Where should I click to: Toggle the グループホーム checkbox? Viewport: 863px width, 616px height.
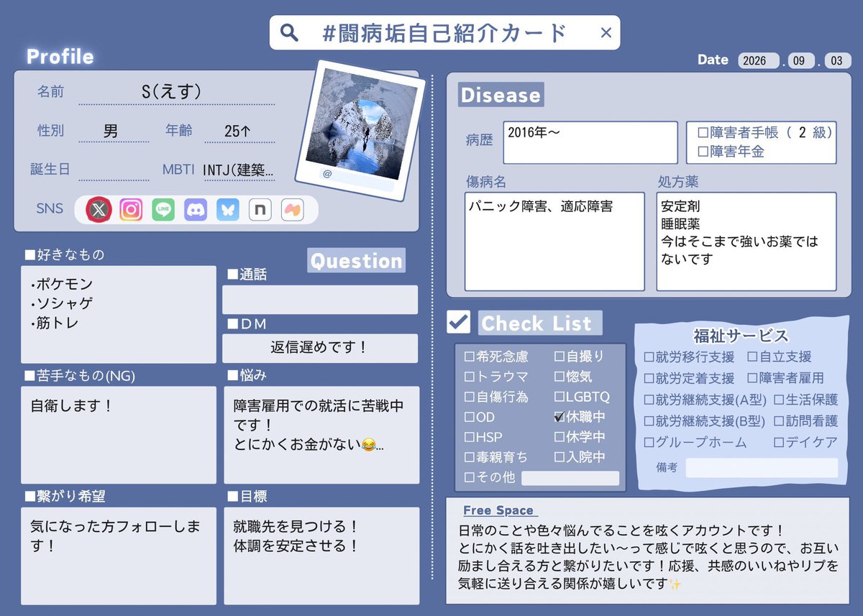point(649,443)
